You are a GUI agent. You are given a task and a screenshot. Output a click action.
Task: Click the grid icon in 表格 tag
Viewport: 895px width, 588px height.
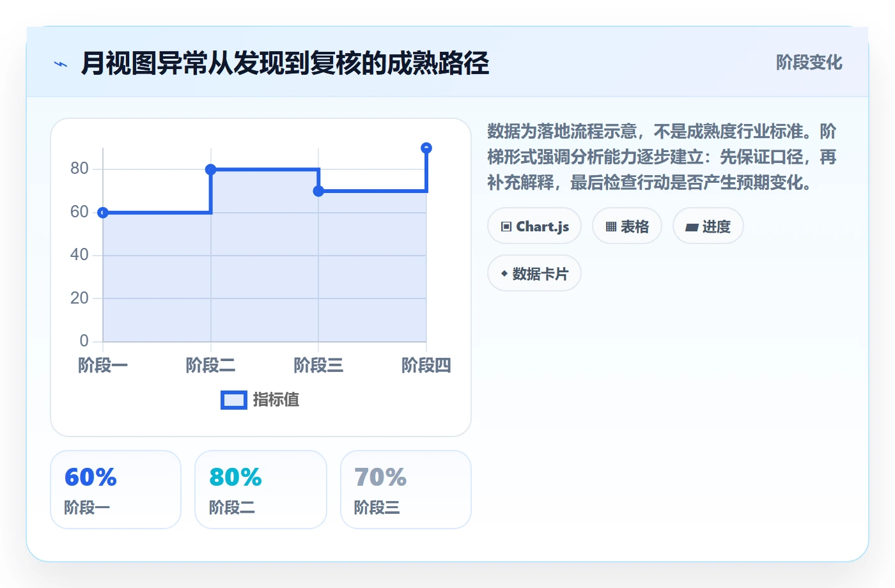pyautogui.click(x=611, y=227)
